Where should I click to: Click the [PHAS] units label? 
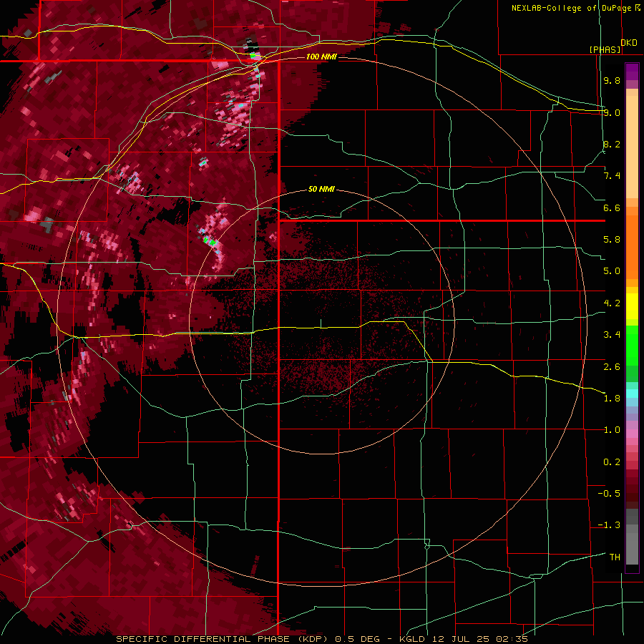click(x=605, y=50)
